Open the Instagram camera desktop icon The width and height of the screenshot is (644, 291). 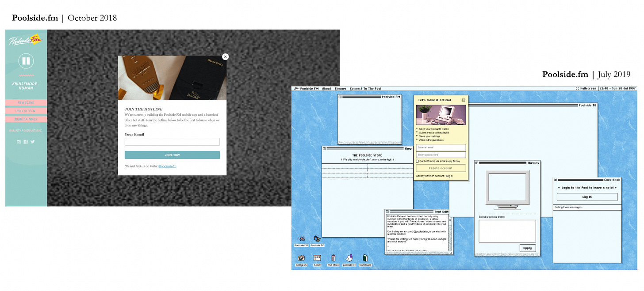[301, 261]
